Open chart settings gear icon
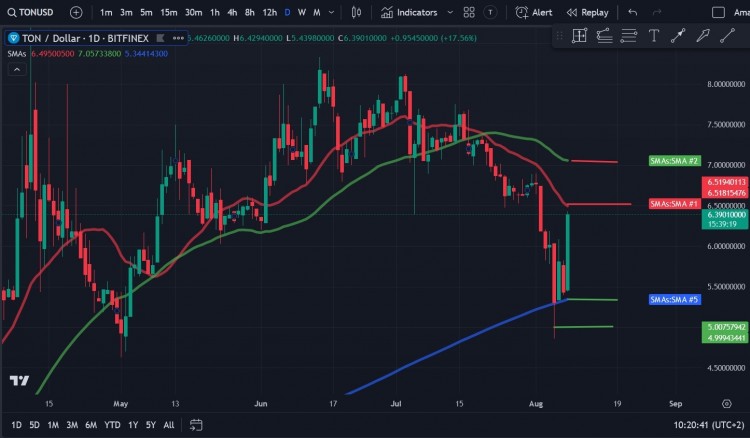Image resolution: width=750 pixels, height=438 pixels. (727, 404)
